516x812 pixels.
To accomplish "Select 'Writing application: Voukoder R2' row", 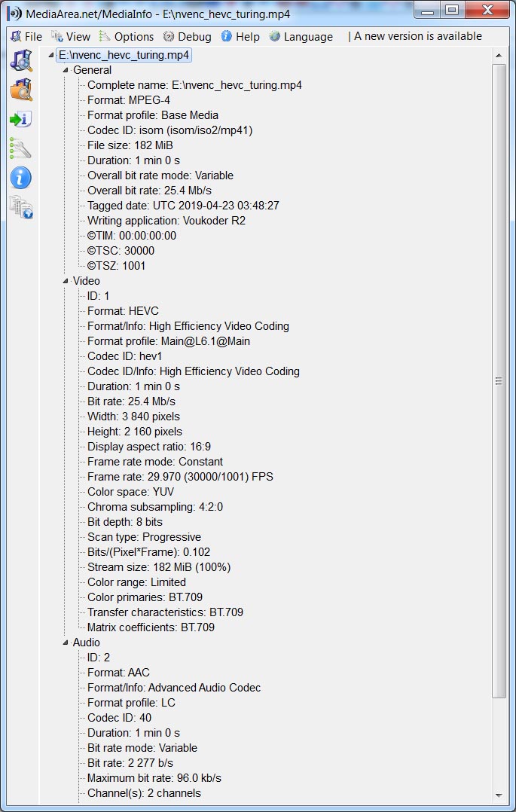I will (166, 220).
